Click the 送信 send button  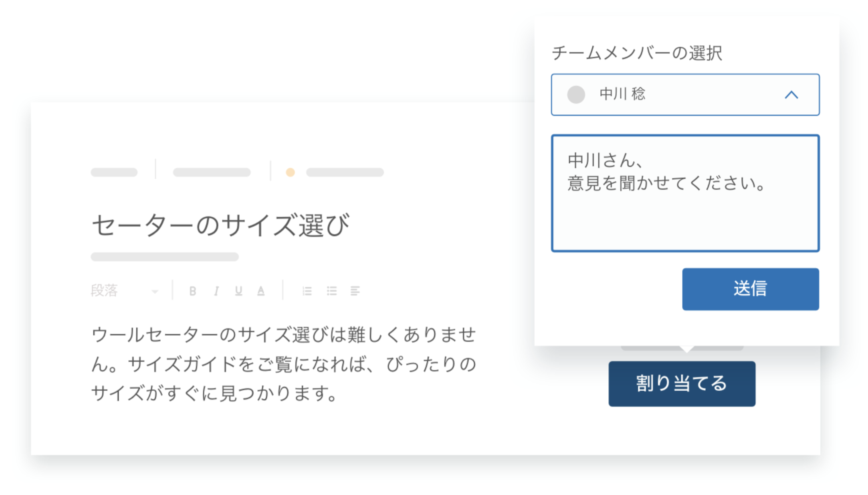pyautogui.click(x=751, y=289)
